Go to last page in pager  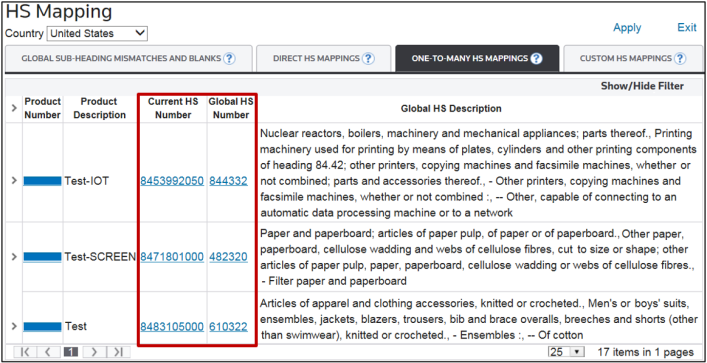point(118,352)
